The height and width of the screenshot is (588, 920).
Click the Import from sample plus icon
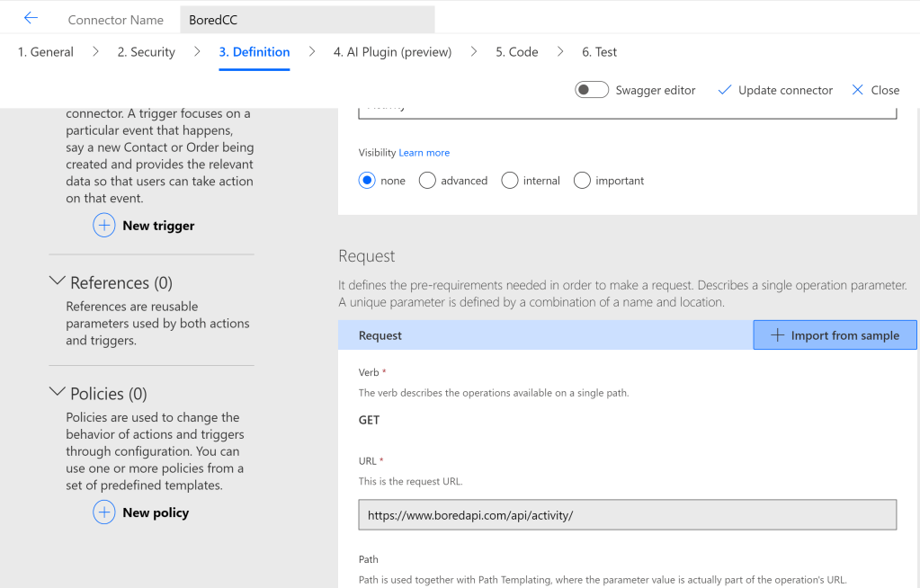778,335
